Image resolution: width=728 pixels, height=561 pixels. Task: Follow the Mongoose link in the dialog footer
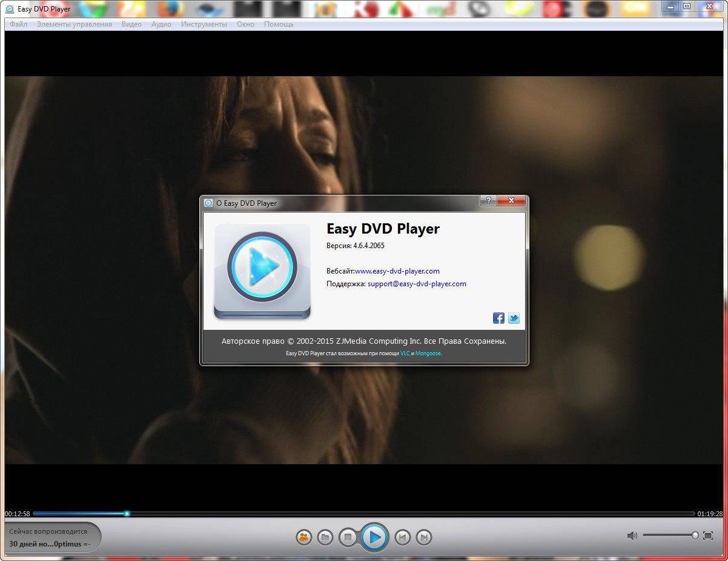click(x=428, y=353)
